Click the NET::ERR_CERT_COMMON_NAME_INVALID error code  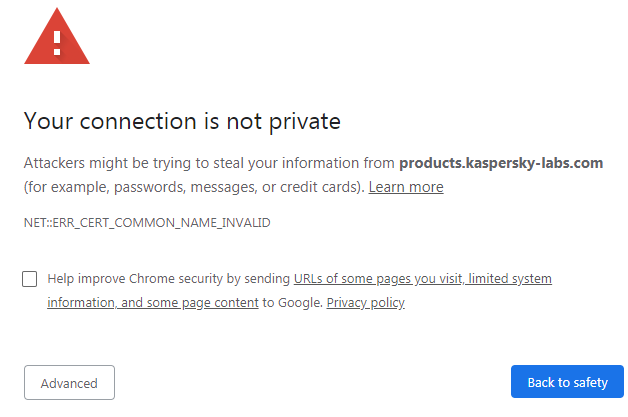click(147, 222)
